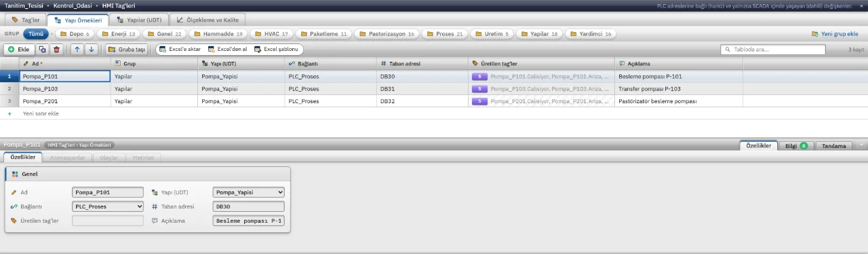868x254 pixels.
Task: Click the Taban adresi DB30 field
Action: tap(249, 206)
